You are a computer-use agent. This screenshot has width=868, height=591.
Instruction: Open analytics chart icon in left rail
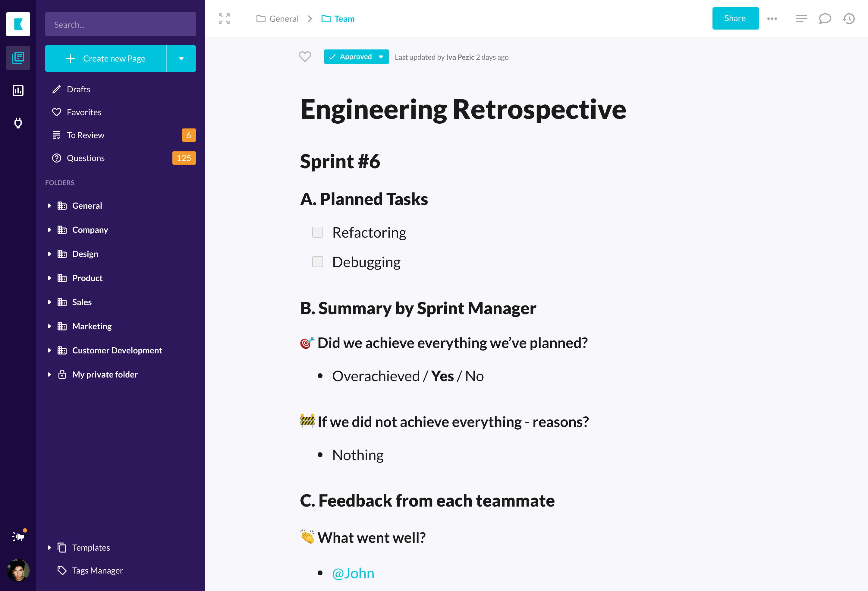coord(18,90)
